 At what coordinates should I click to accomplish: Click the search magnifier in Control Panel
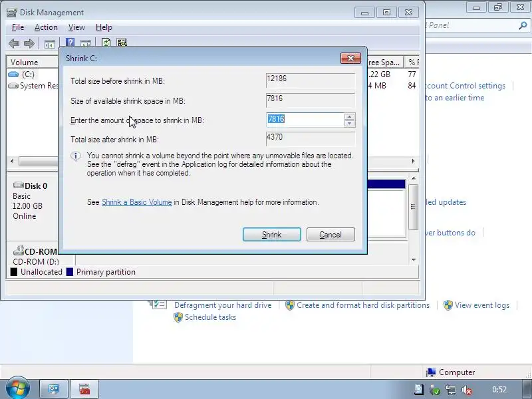(x=523, y=25)
